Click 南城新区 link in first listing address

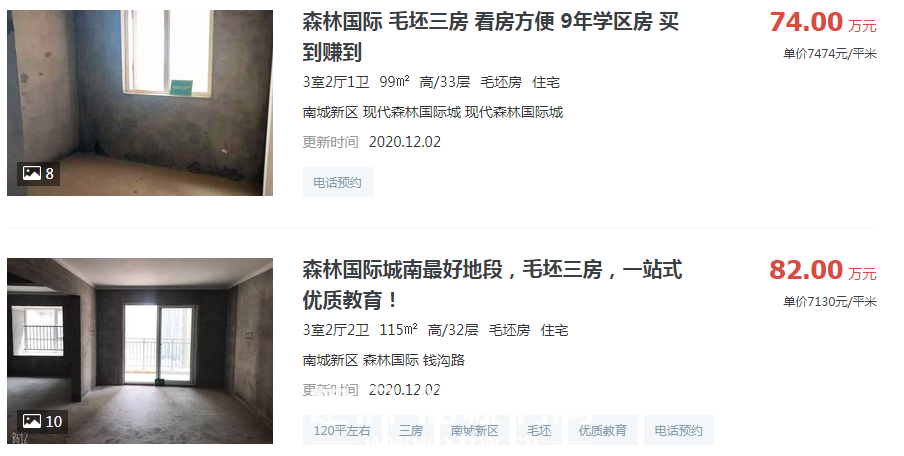coord(330,112)
